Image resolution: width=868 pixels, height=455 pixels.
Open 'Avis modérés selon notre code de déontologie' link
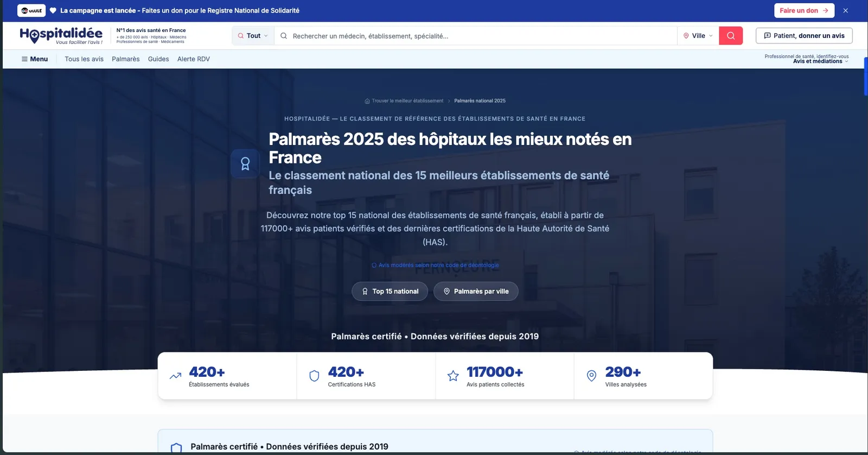click(x=435, y=266)
